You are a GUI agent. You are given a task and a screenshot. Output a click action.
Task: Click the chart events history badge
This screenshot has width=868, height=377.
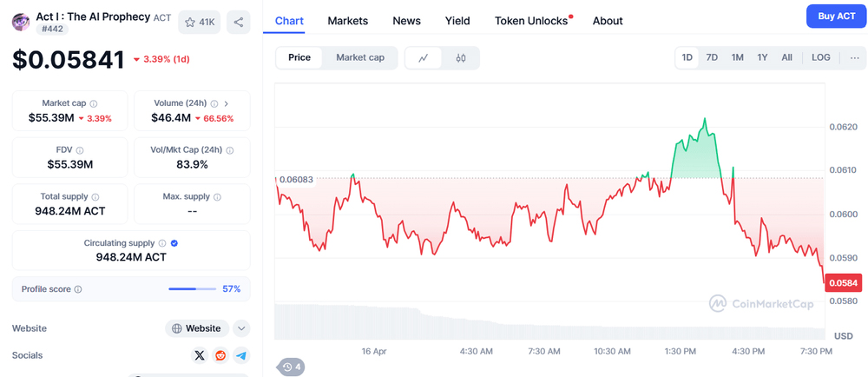coord(292,367)
